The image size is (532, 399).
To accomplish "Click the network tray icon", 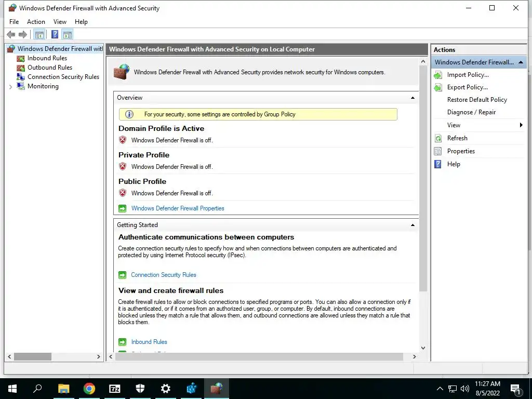I will pyautogui.click(x=453, y=389).
